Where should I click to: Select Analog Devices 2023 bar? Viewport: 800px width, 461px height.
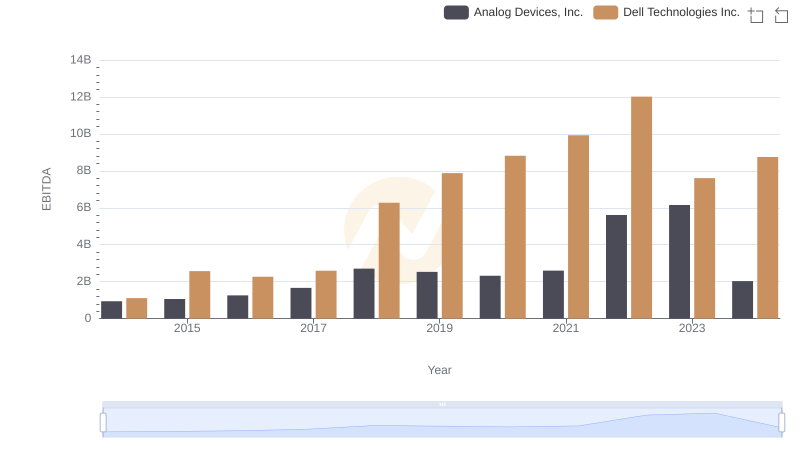680,262
